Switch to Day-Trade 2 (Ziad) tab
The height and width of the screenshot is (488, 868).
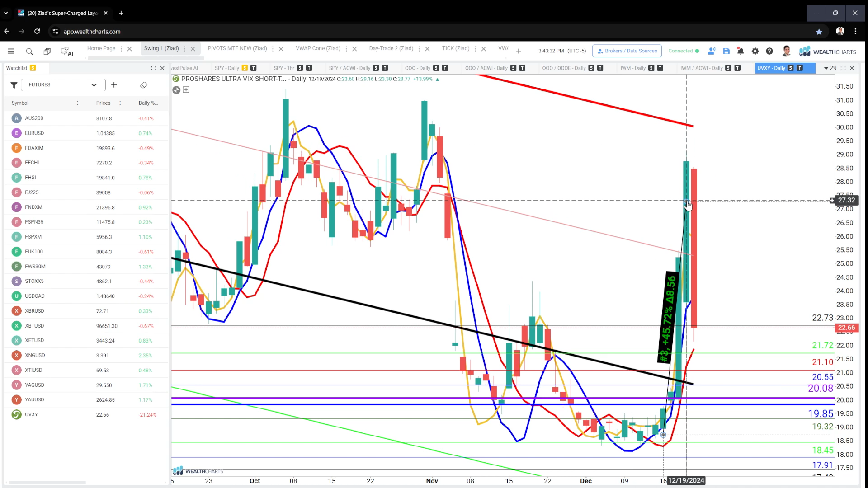pyautogui.click(x=391, y=48)
